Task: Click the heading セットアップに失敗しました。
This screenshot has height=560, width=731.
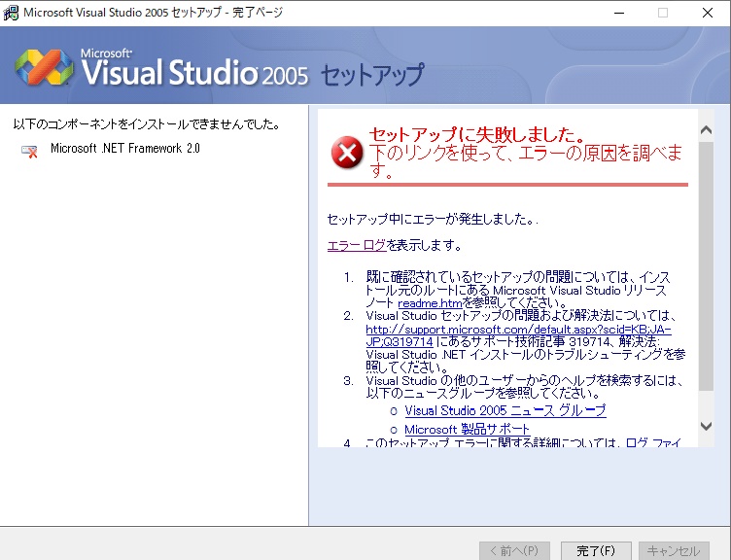Action: click(x=477, y=134)
